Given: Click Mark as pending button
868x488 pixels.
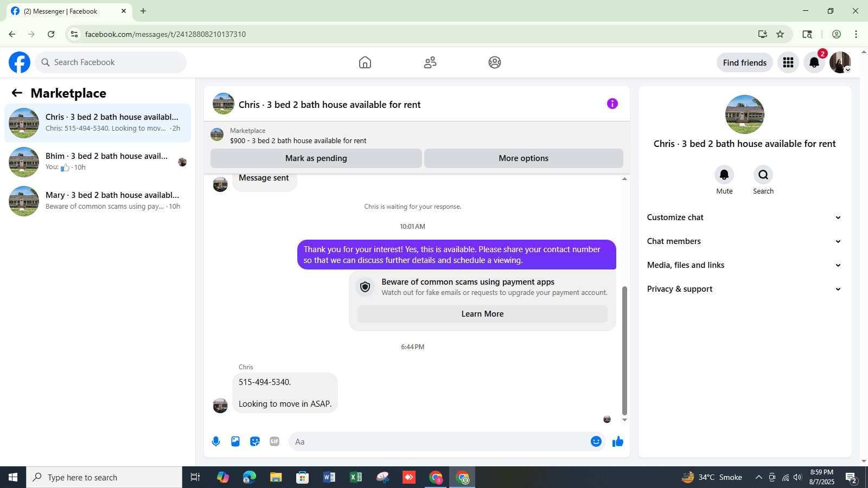Looking at the screenshot, I should [316, 158].
